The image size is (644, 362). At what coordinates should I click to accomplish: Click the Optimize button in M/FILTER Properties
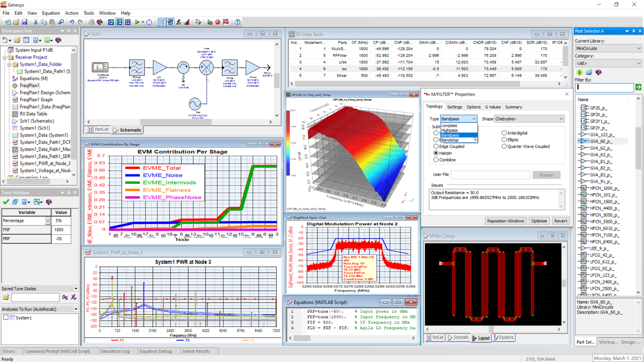click(x=539, y=220)
